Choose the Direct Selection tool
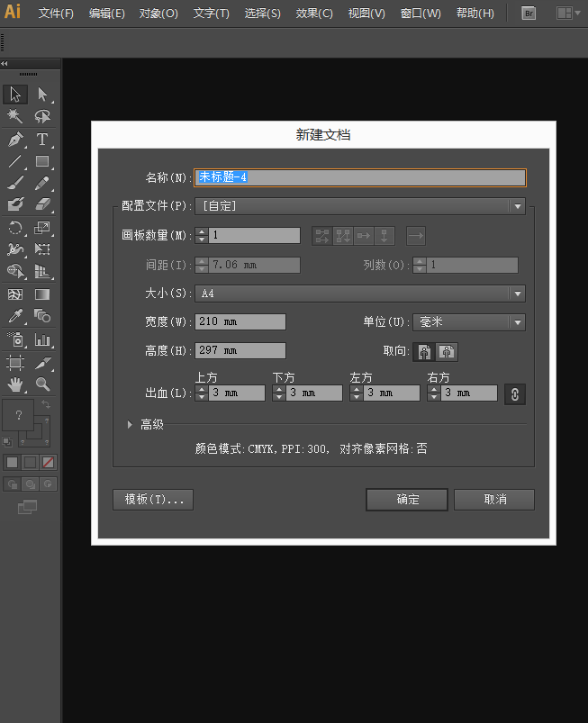The image size is (588, 723). (41, 95)
